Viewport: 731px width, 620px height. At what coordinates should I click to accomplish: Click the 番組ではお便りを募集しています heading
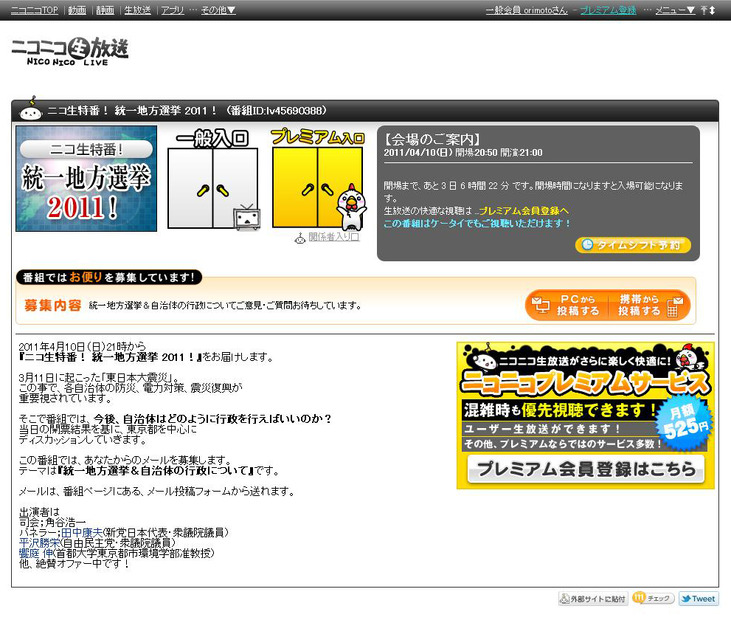(x=109, y=277)
